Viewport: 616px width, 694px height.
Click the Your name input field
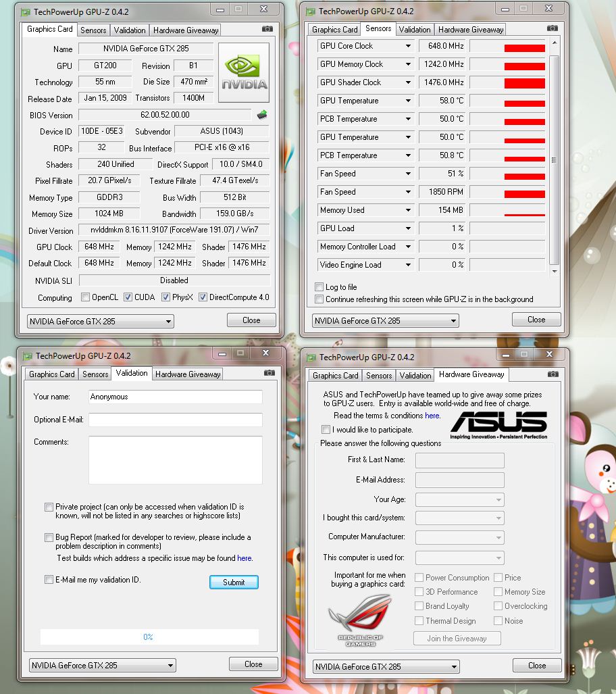pos(175,397)
